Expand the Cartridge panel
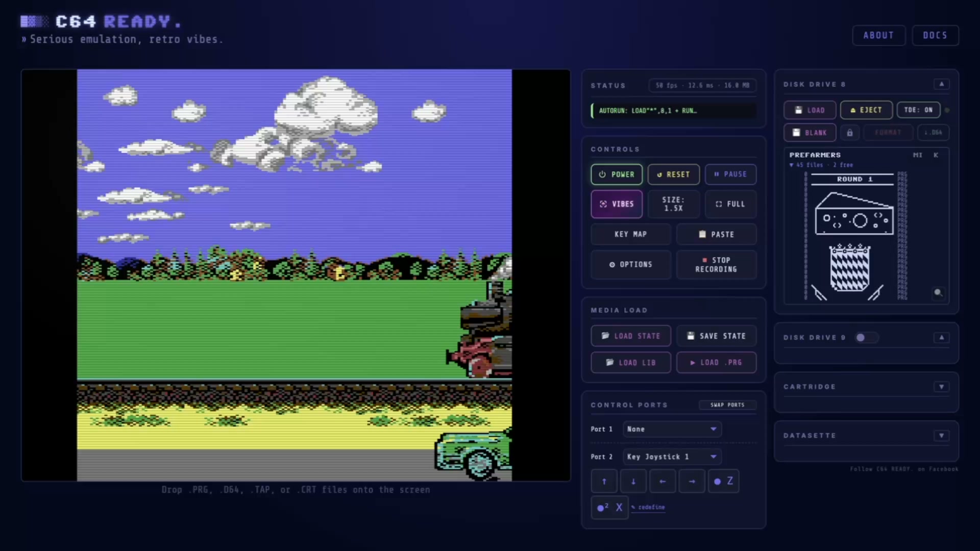 pos(942,387)
